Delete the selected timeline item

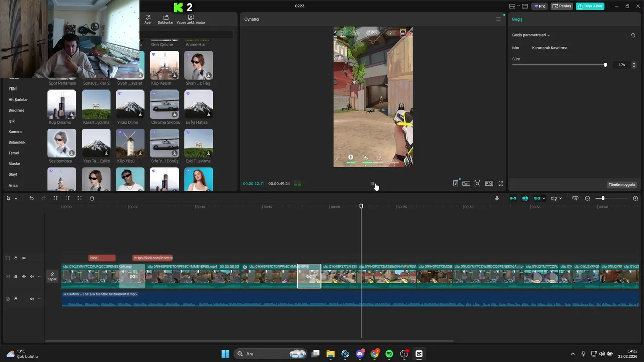click(x=92, y=198)
